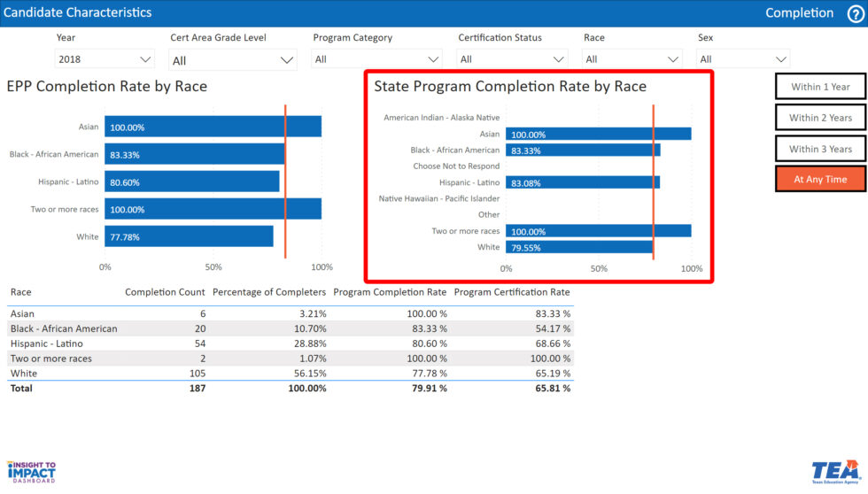Select the Within 1 Year button
The height and width of the screenshot is (494, 868).
820,87
